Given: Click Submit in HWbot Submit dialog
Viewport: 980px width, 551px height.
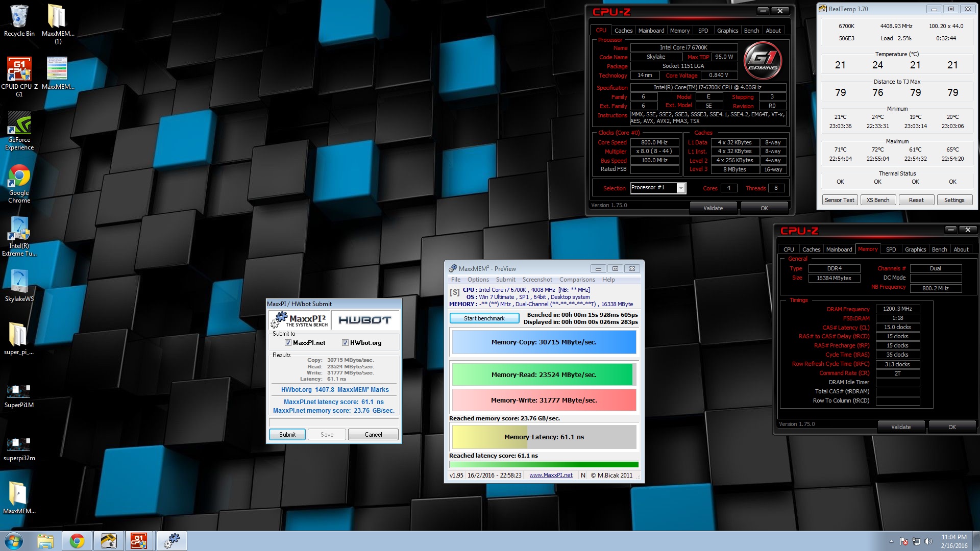Looking at the screenshot, I should 287,435.
